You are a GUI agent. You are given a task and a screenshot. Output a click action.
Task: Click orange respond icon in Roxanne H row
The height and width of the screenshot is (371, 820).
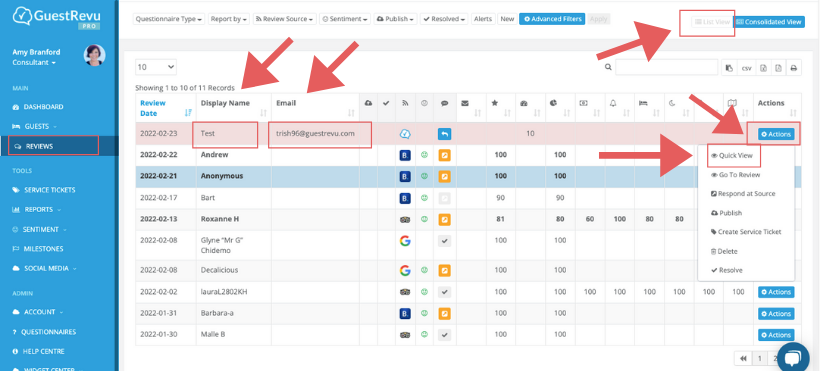point(445,219)
